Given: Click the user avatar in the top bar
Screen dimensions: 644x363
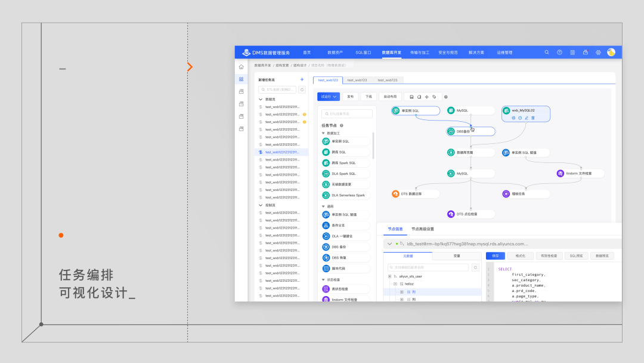Looking at the screenshot, I should coord(611,52).
